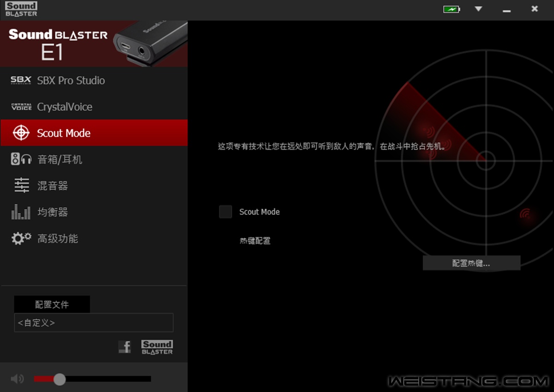Click the Scout Mode checkbox label text
This screenshot has width=554, height=392.
pyautogui.click(x=259, y=212)
